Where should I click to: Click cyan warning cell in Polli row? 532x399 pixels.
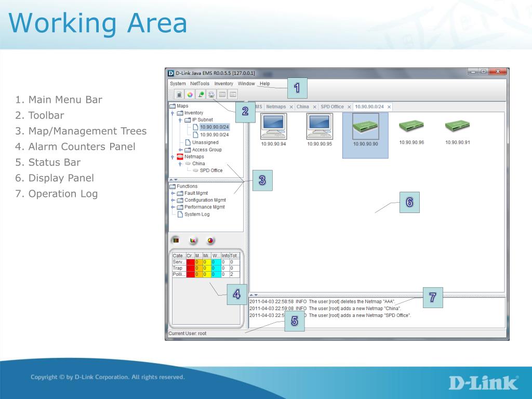pyautogui.click(x=216, y=274)
